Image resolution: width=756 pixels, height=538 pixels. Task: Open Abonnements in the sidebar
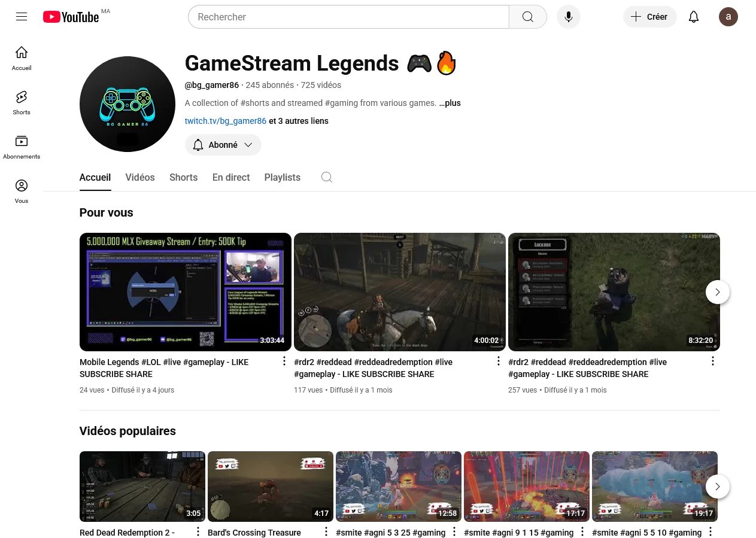point(22,147)
